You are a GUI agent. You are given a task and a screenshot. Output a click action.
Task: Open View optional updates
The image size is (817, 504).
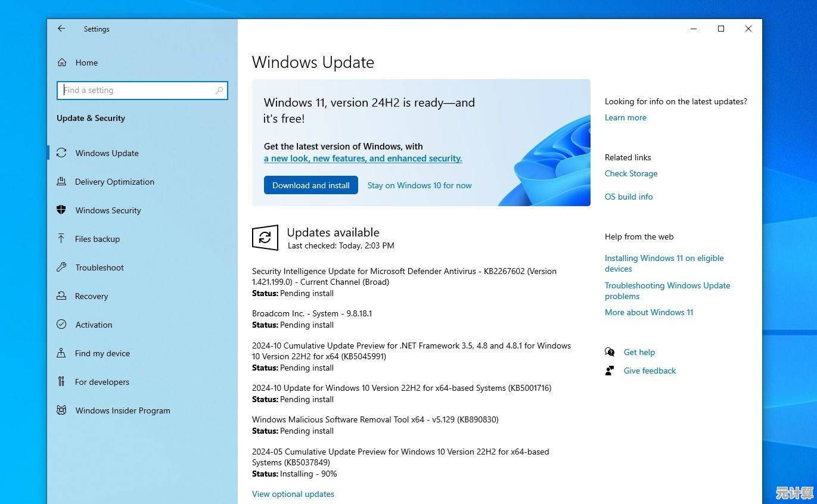(x=293, y=493)
